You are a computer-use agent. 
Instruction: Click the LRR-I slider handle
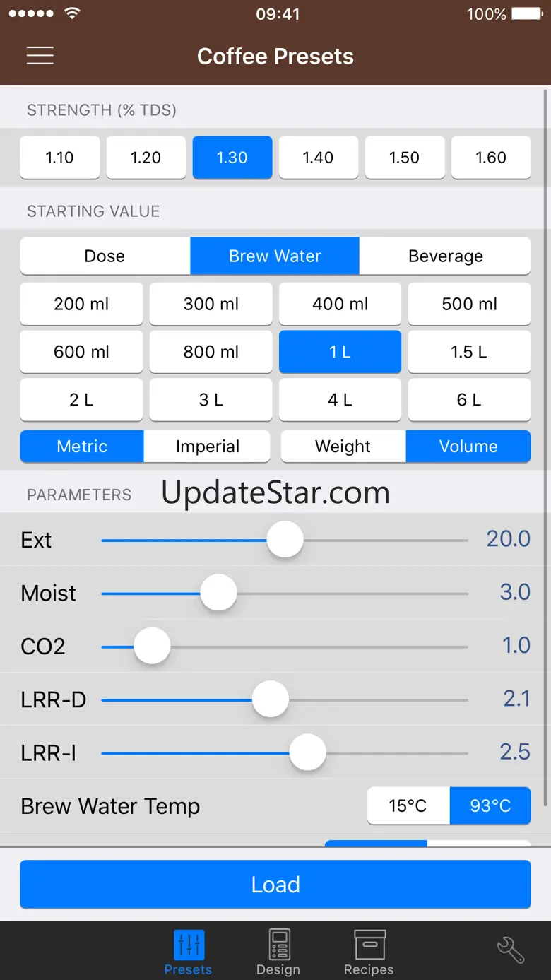[x=308, y=752]
